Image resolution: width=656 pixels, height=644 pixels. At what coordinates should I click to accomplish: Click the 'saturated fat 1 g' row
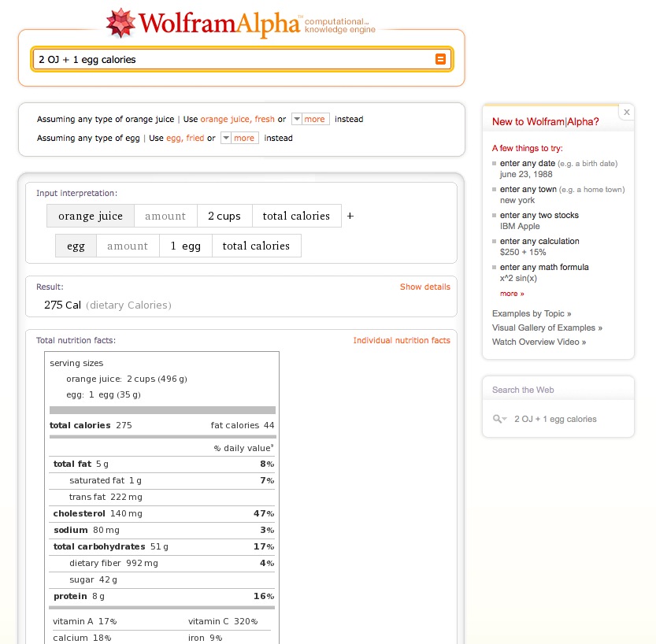coord(162,480)
